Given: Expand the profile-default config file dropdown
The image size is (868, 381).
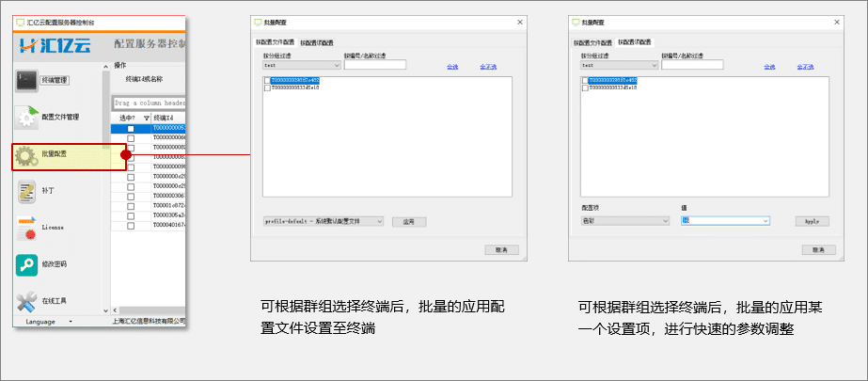Looking at the screenshot, I should point(379,221).
